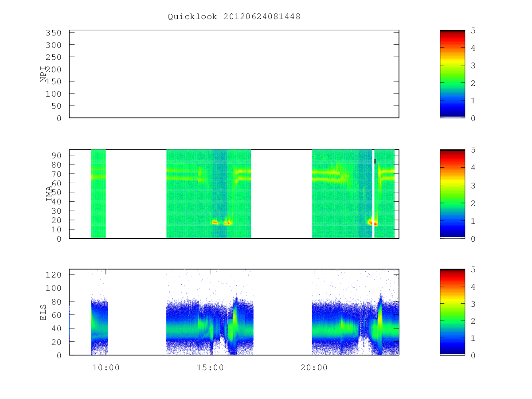Click the 40 tick on ELS axis
532x399 pixels.
[57, 329]
